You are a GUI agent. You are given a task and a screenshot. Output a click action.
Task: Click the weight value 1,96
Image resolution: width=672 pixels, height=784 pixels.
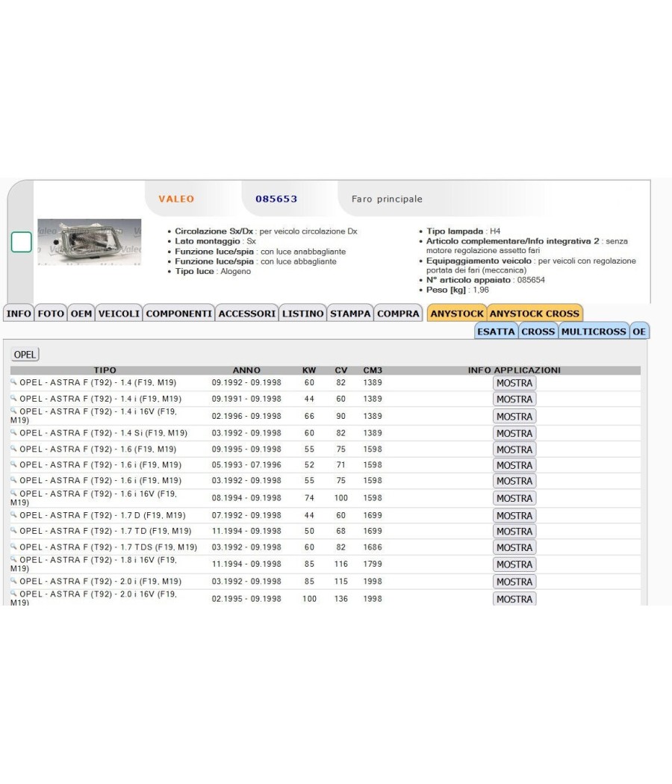point(481,290)
